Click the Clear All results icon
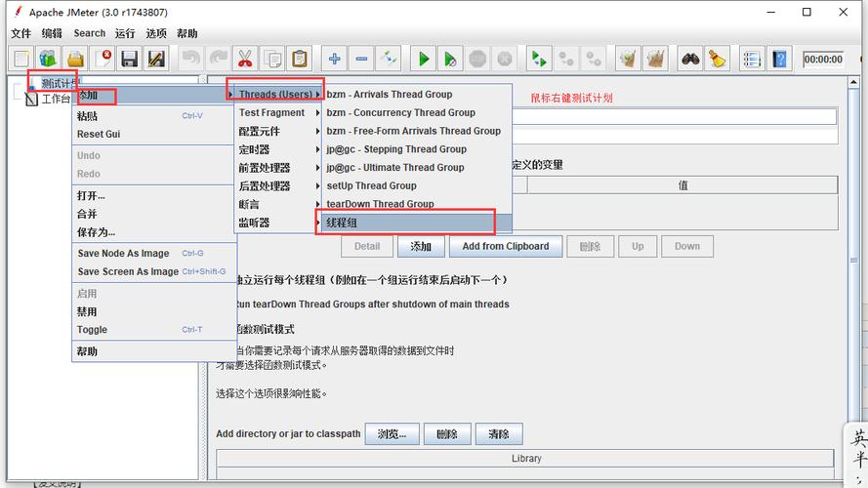The width and height of the screenshot is (868, 488). point(655,59)
